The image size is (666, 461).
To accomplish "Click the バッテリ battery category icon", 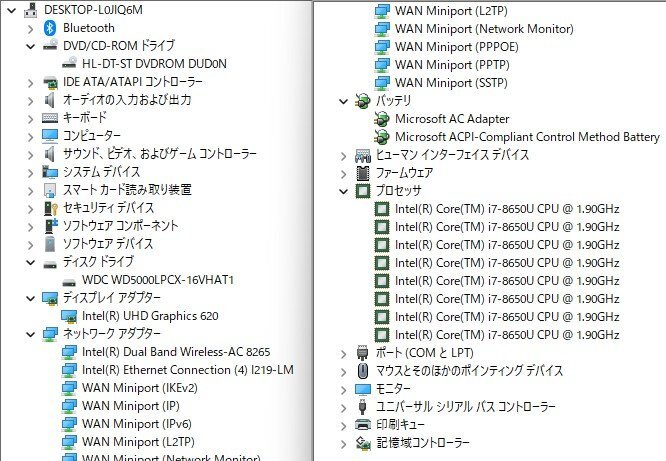I will [363, 101].
